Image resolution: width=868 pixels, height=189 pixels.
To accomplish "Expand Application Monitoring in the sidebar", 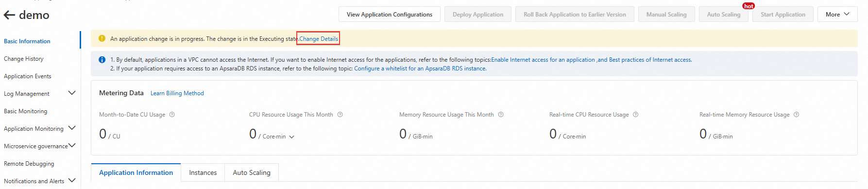I will coord(72,128).
